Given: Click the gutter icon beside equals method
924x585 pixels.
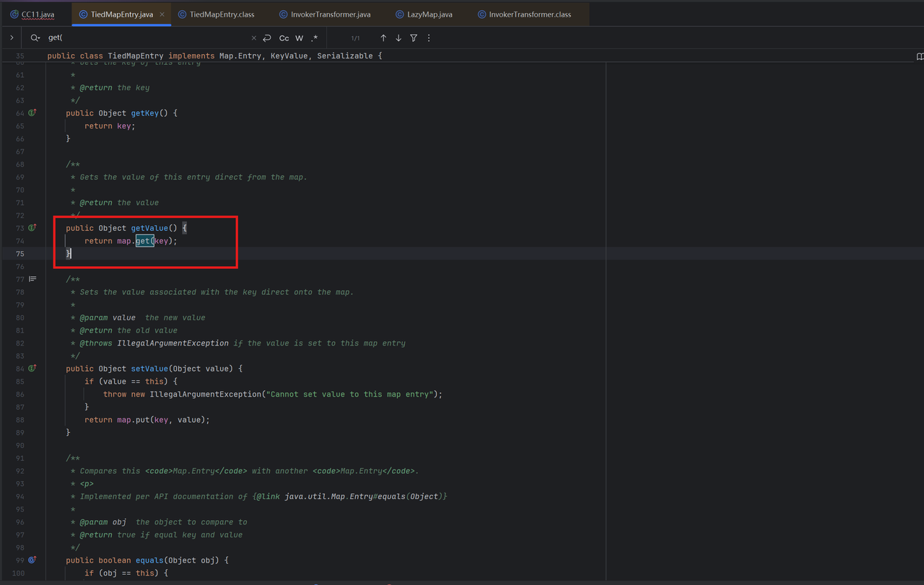Looking at the screenshot, I should [32, 560].
